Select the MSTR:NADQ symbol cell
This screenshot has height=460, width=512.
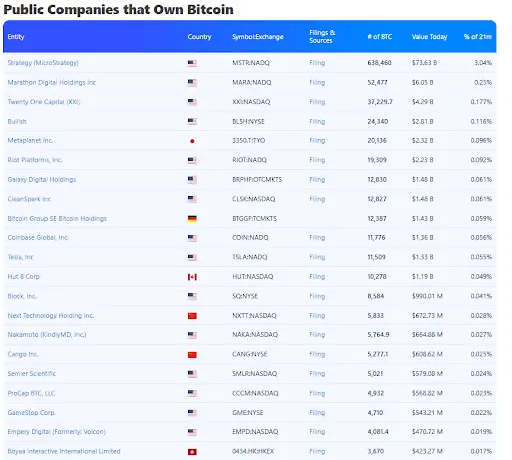251,63
